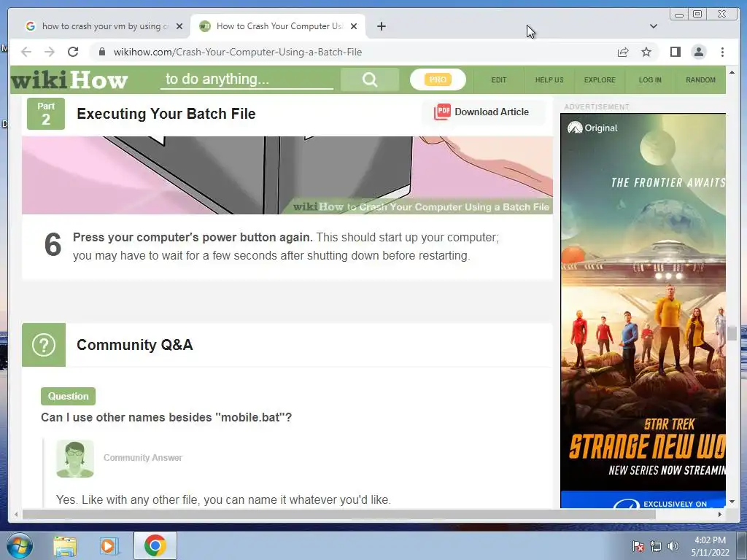Click the horizontal scrollbar right arrow
Screen dimensions: 747x560
pyautogui.click(x=720, y=514)
